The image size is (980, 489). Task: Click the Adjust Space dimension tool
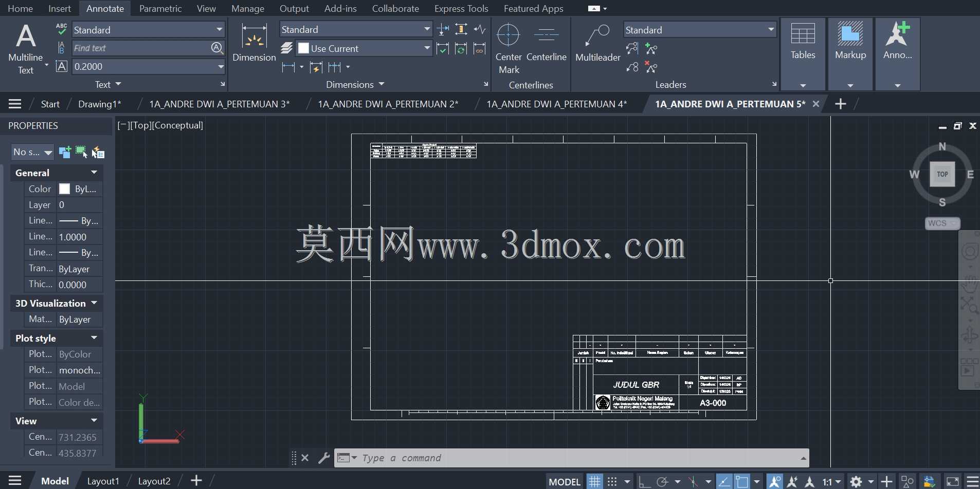(461, 29)
